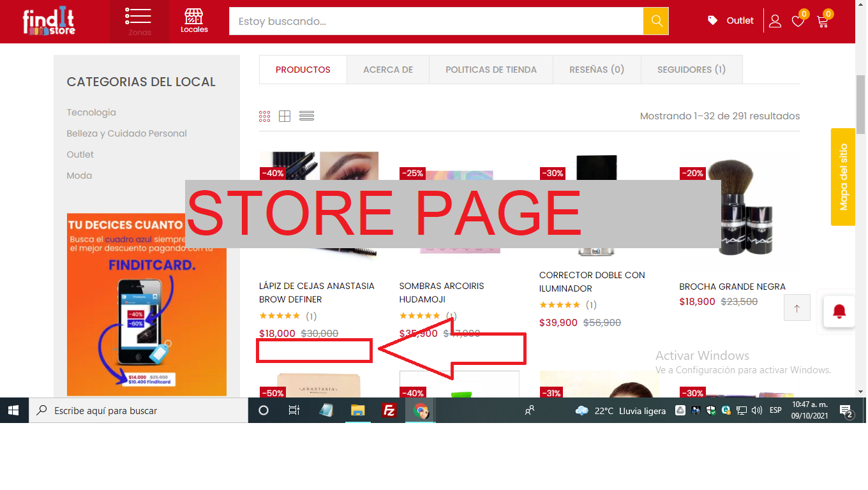The image size is (868, 490).
Task: Open Brocha Grande Negra product
Action: click(x=732, y=286)
